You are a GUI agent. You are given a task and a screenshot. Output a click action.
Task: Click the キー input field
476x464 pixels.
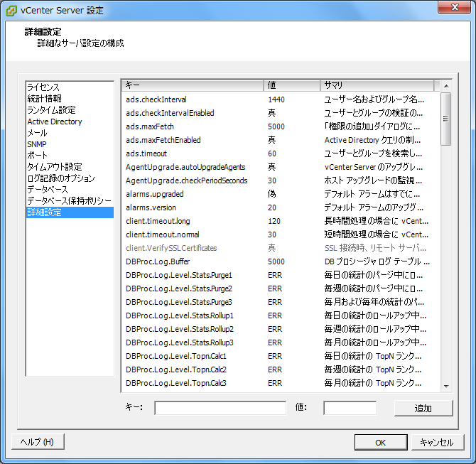[220, 408]
